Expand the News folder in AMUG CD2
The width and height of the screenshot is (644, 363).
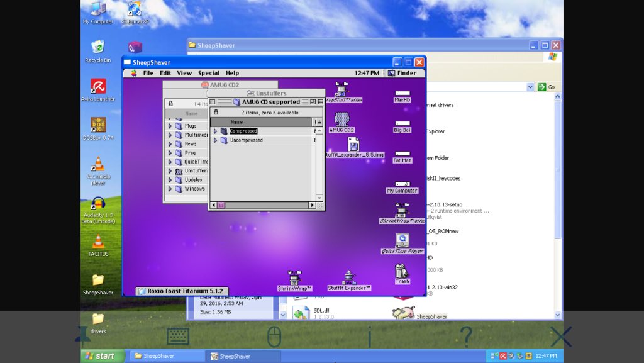click(x=170, y=143)
